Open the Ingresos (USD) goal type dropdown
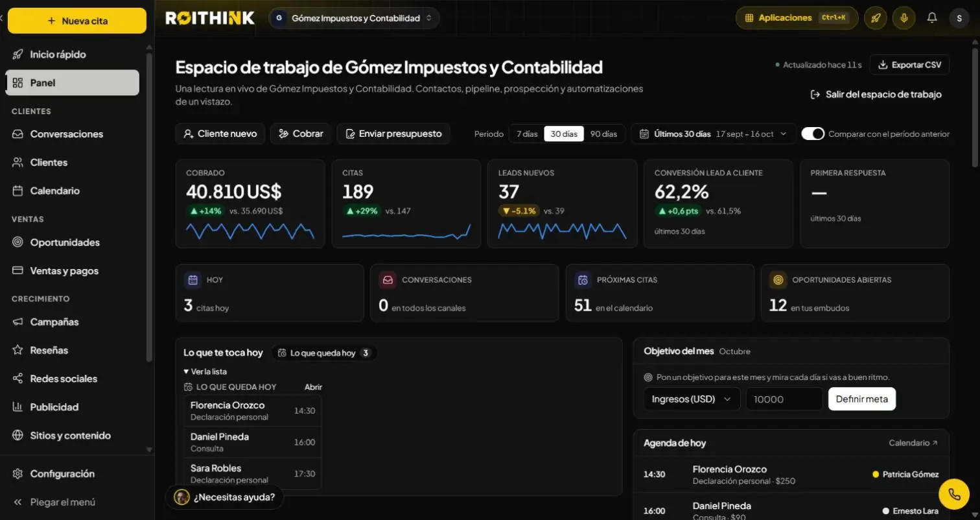This screenshot has height=520, width=980. click(x=692, y=399)
